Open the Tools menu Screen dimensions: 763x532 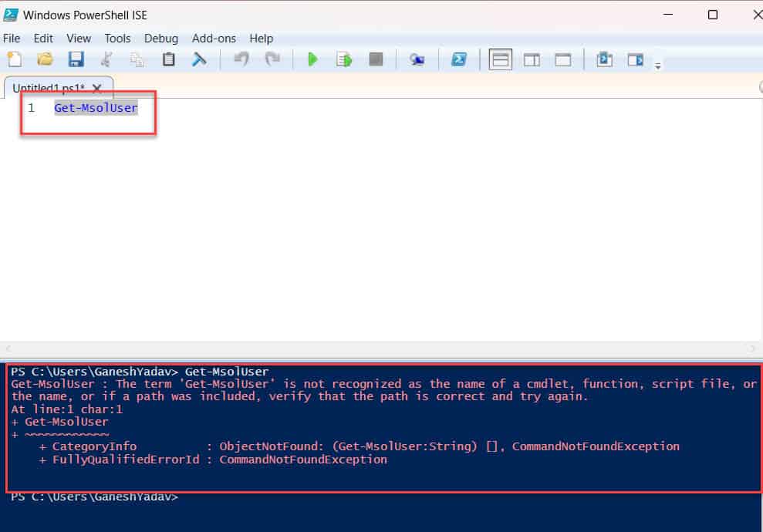[117, 39]
